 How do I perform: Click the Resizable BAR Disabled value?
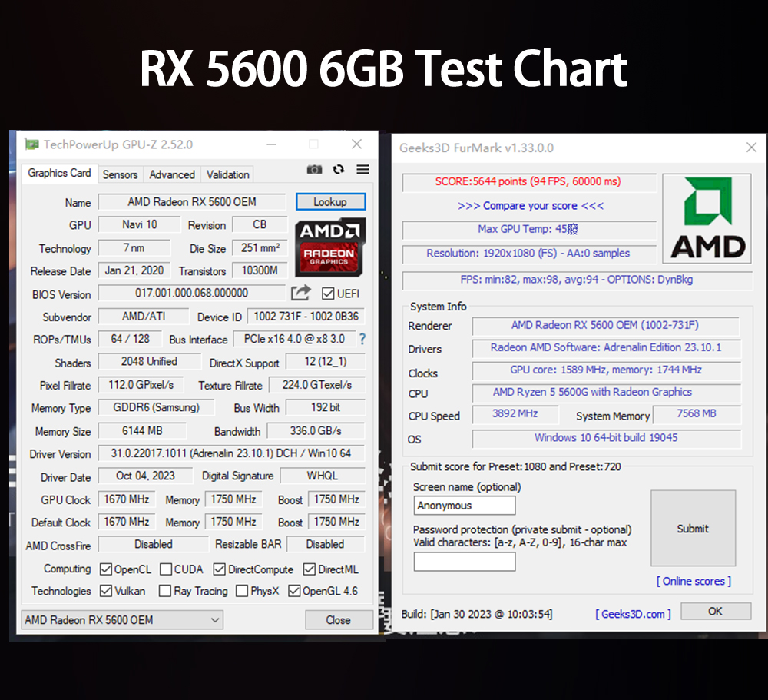tap(325, 544)
